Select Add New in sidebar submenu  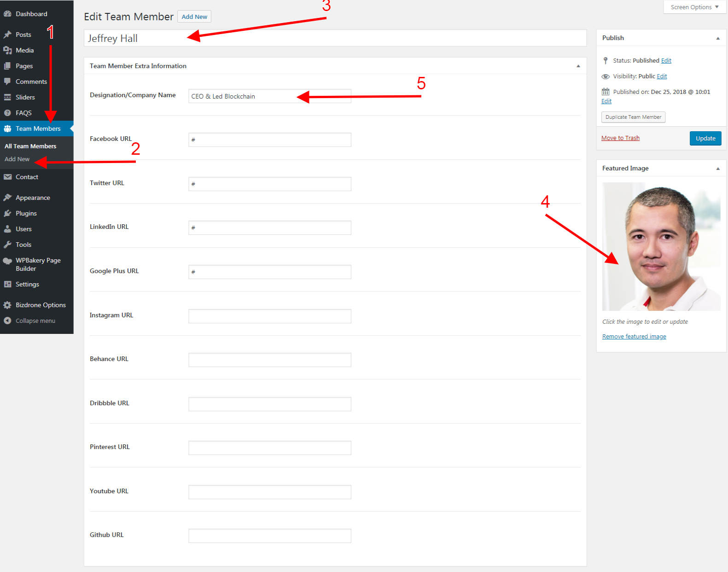(x=17, y=159)
